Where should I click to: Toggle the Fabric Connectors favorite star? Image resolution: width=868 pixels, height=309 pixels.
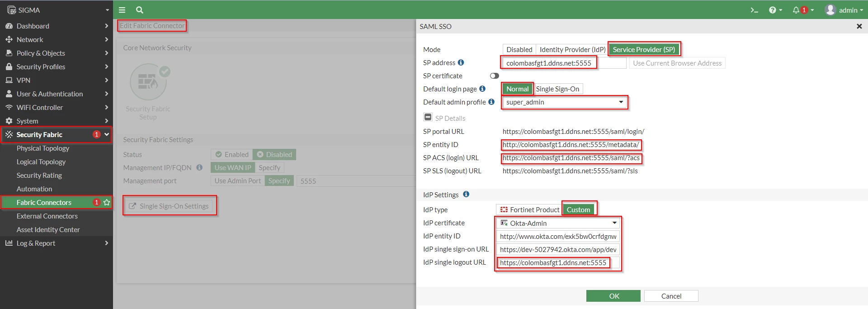click(x=107, y=202)
